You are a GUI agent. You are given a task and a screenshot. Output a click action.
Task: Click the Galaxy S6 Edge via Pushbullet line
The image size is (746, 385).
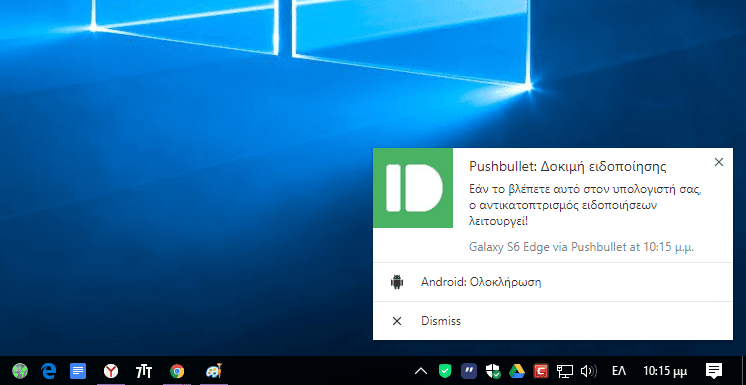[581, 247]
